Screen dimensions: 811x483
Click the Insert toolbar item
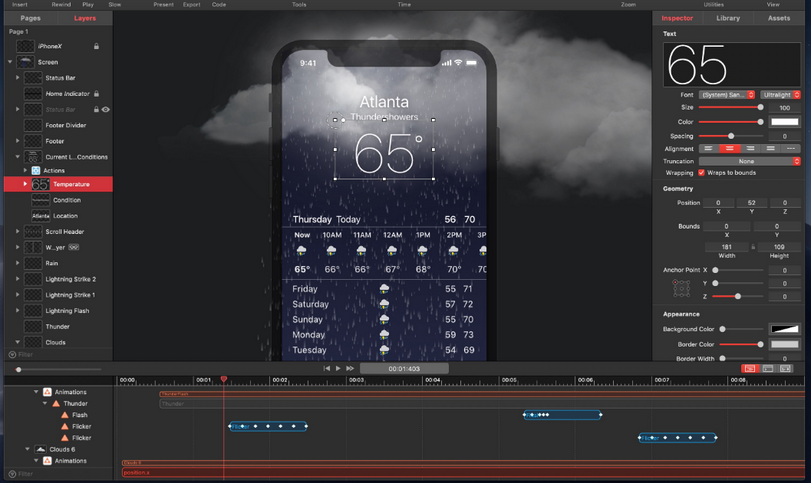tap(20, 4)
